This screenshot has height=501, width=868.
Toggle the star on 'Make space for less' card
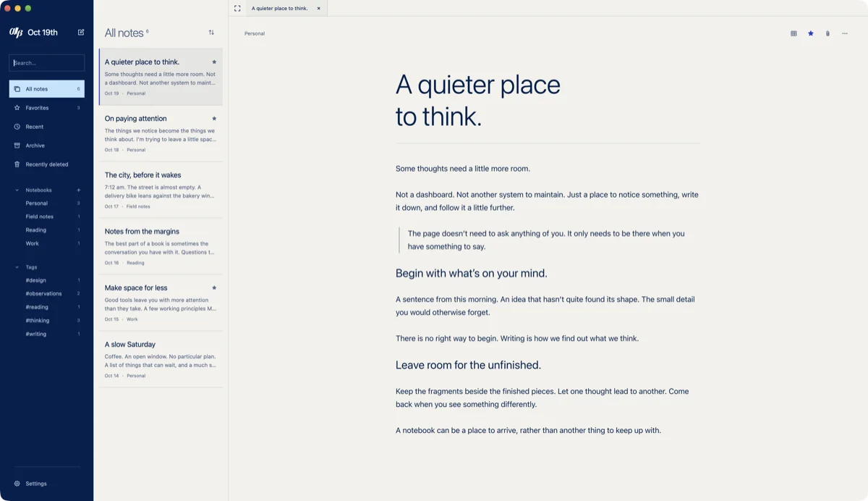(214, 288)
